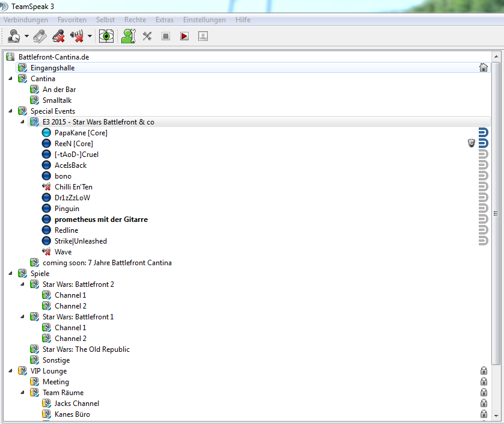Image resolution: width=504 pixels, height=424 pixels.
Task: Click the status circle next to Redline
Action: click(x=46, y=230)
